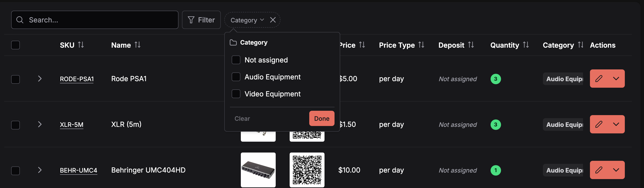Click quantity badge 3 for XLR (5m)
Viewport: 644px width, 188px height.
coord(496,125)
